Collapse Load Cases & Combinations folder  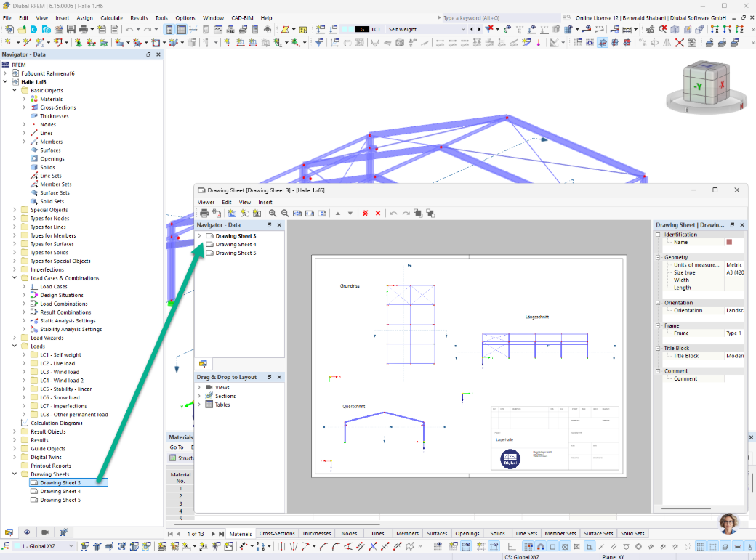pyautogui.click(x=15, y=278)
